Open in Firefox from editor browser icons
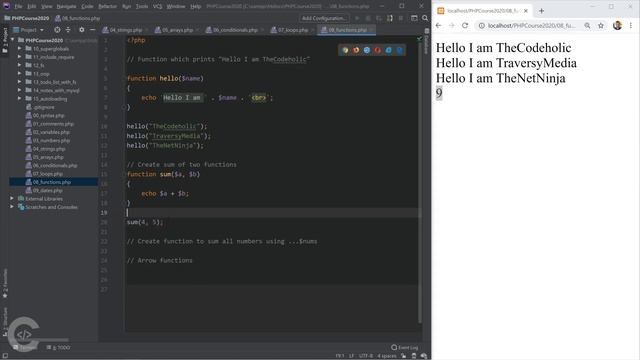 coord(356,50)
